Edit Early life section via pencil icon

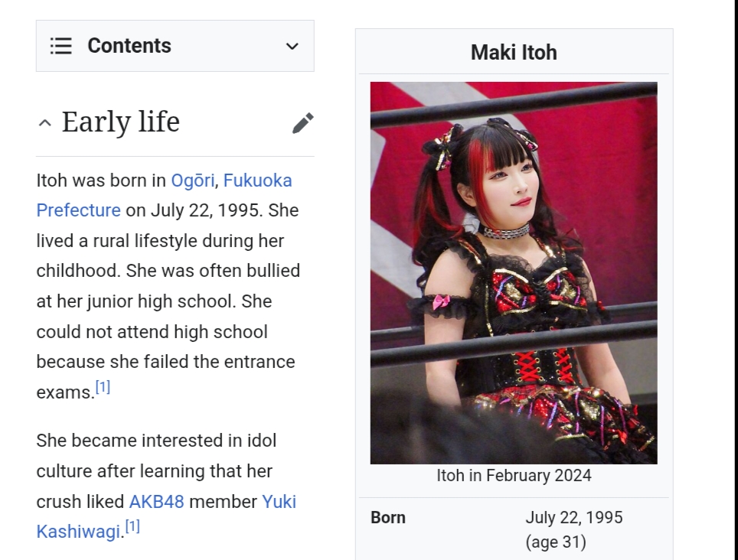[x=302, y=123]
